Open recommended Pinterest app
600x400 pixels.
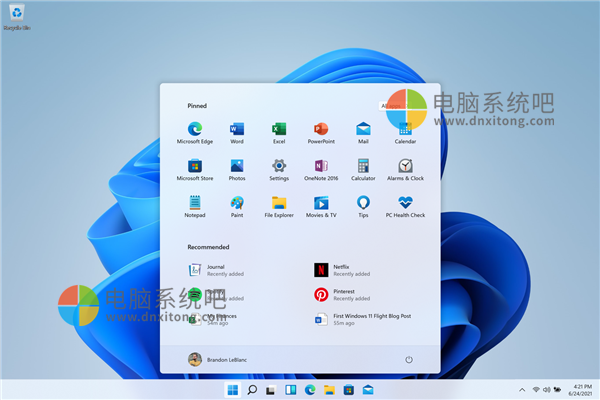coord(342,295)
